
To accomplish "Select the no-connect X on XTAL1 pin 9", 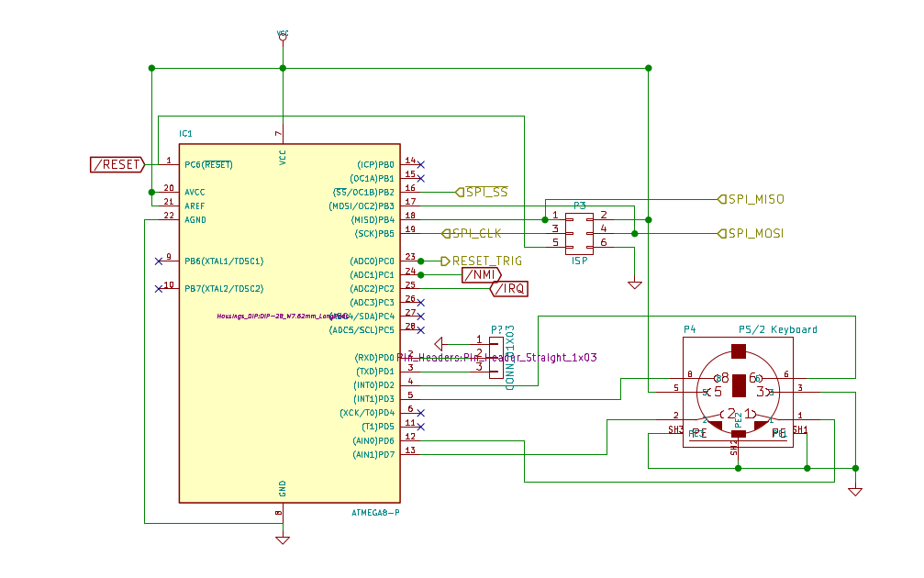I will point(159,261).
